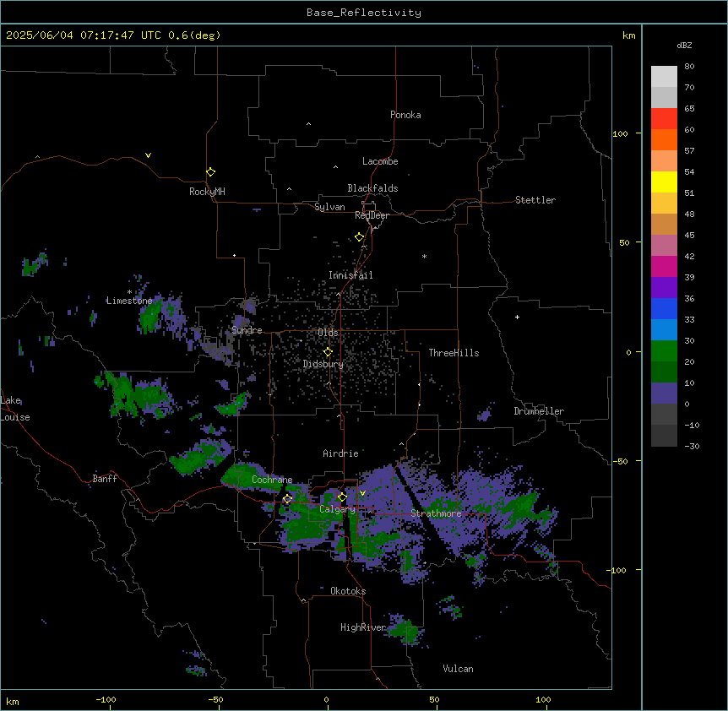Image resolution: width=728 pixels, height=711 pixels.
Task: Select the Strathmore city label
Action: point(436,513)
